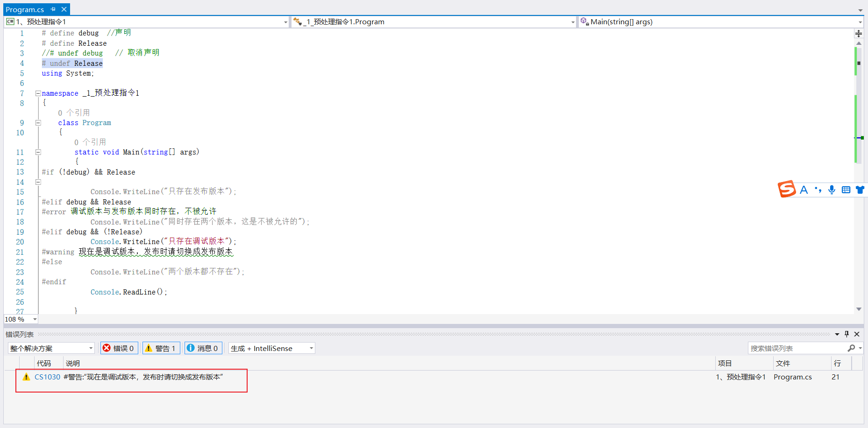Collapse the class Program block
The width and height of the screenshot is (868, 428).
tap(38, 123)
